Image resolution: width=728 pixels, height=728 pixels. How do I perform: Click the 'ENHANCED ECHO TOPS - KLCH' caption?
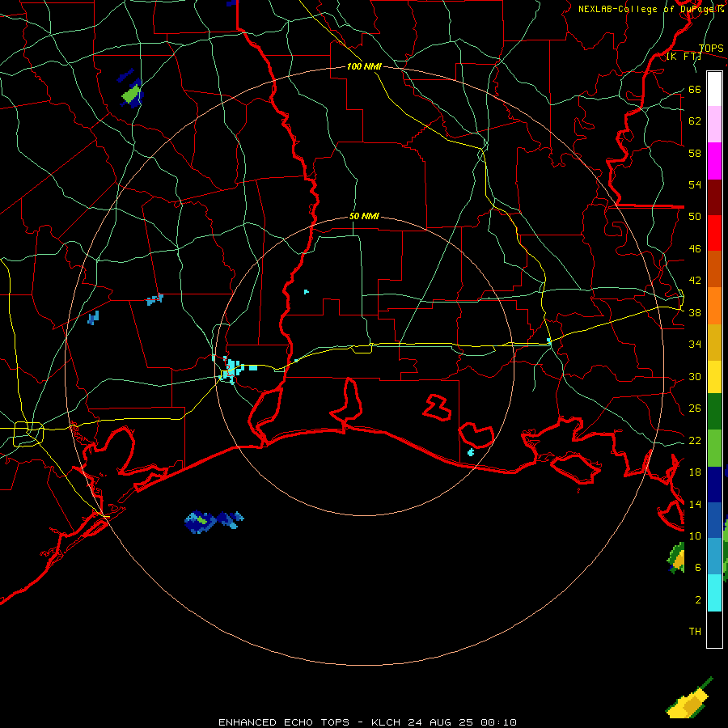(x=311, y=722)
